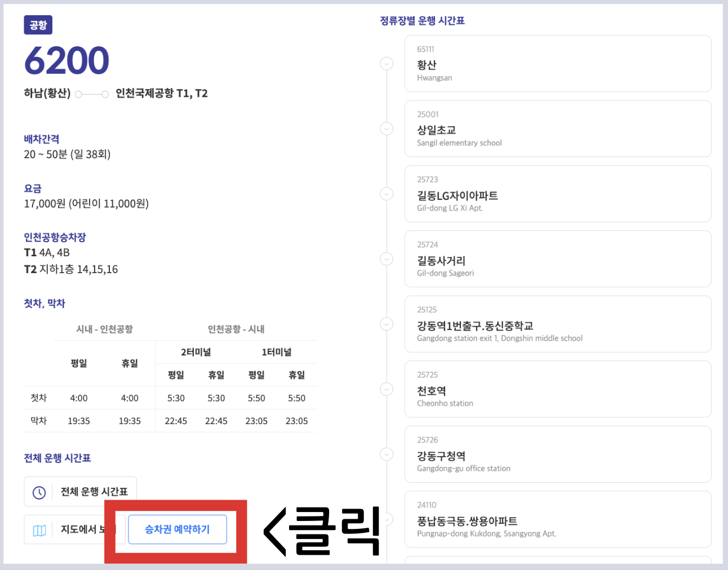Expand the chevron next to 황산 stop

click(387, 64)
